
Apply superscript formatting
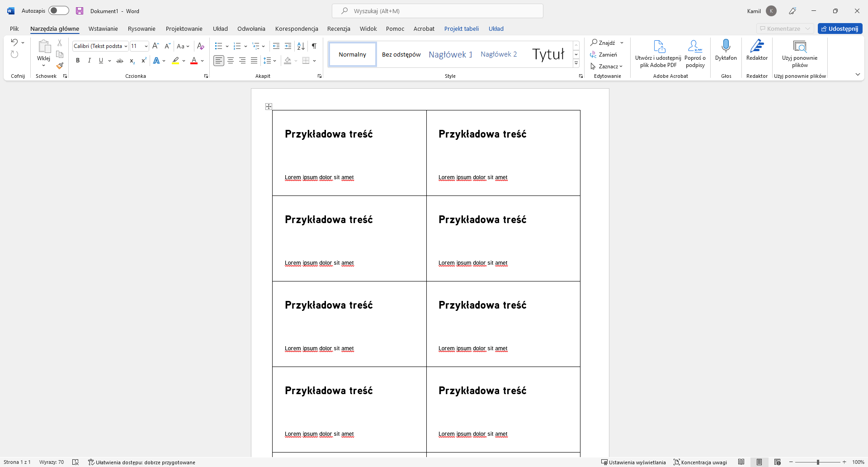coord(144,61)
